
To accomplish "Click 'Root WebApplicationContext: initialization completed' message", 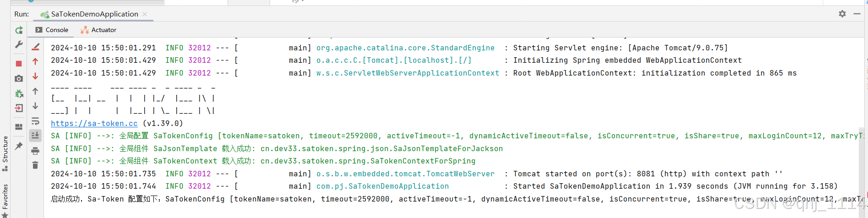I will (x=655, y=73).
